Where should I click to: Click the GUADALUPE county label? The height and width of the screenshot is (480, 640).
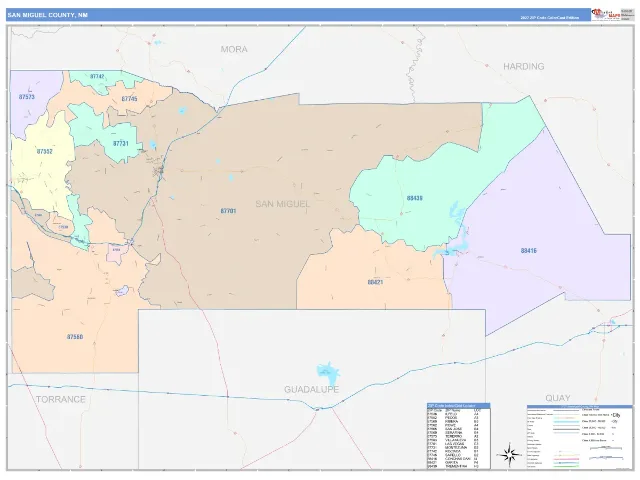pos(311,389)
